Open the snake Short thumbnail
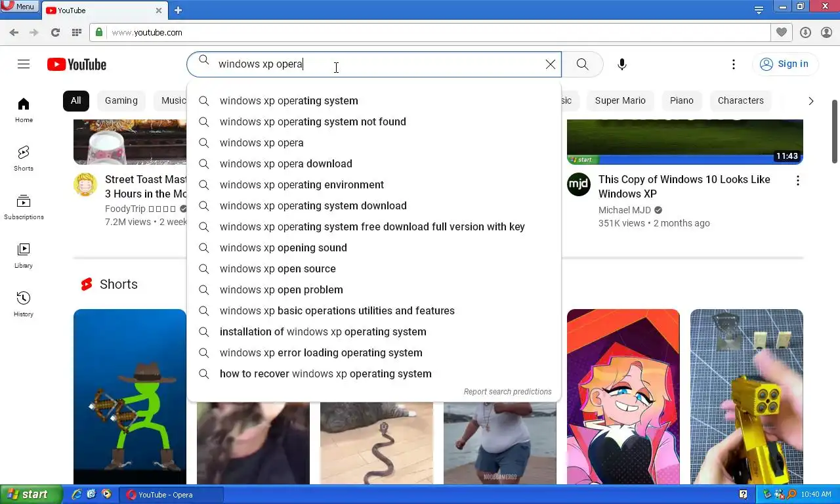This screenshot has width=840, height=504. point(377,443)
